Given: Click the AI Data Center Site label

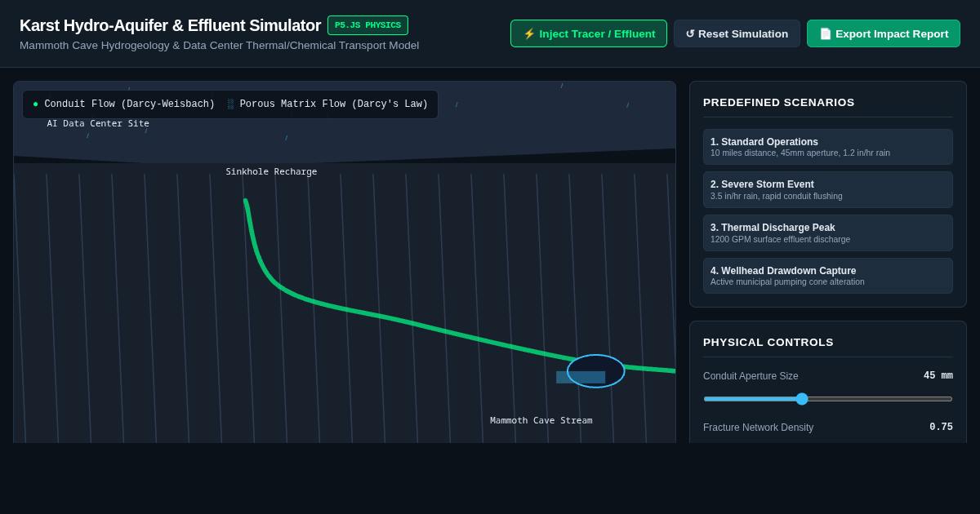Looking at the screenshot, I should coord(98,124).
